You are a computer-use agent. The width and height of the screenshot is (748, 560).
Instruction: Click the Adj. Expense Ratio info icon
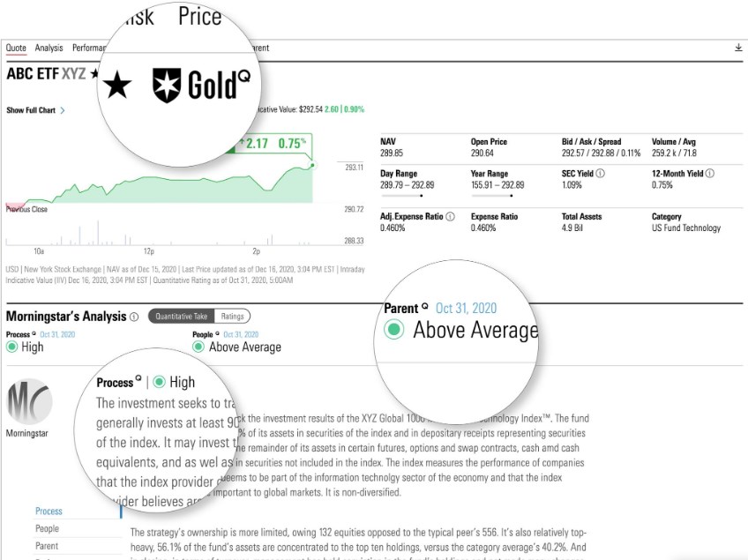[450, 216]
